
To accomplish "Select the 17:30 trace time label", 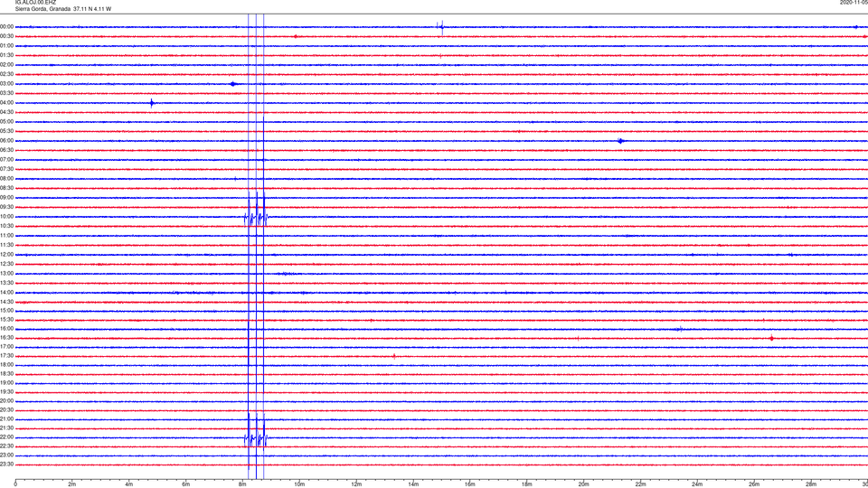I will (6, 356).
